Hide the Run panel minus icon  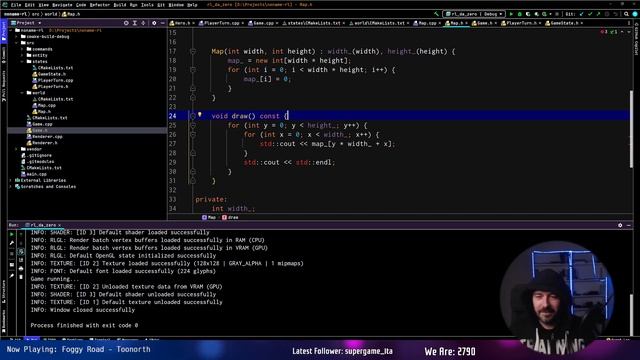pos(629,225)
